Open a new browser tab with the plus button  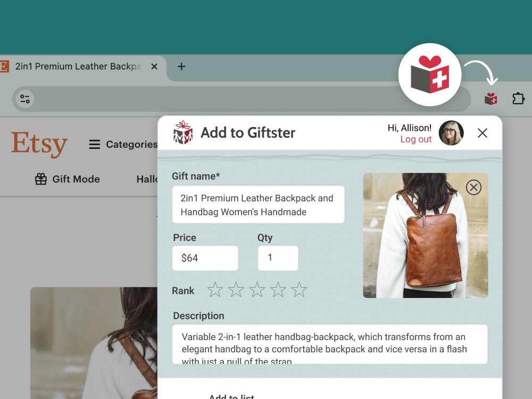point(181,67)
